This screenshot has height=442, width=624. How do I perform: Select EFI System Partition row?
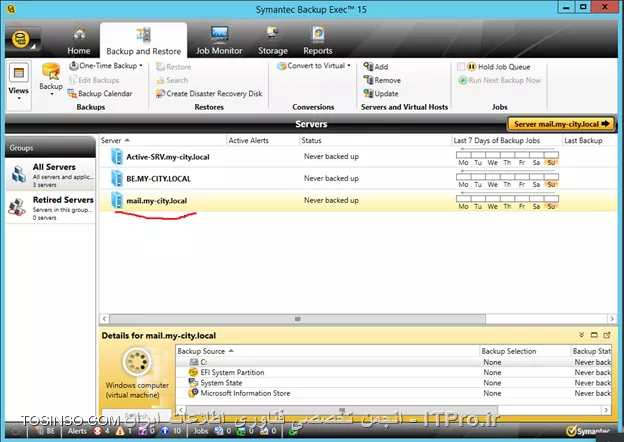tap(394, 372)
